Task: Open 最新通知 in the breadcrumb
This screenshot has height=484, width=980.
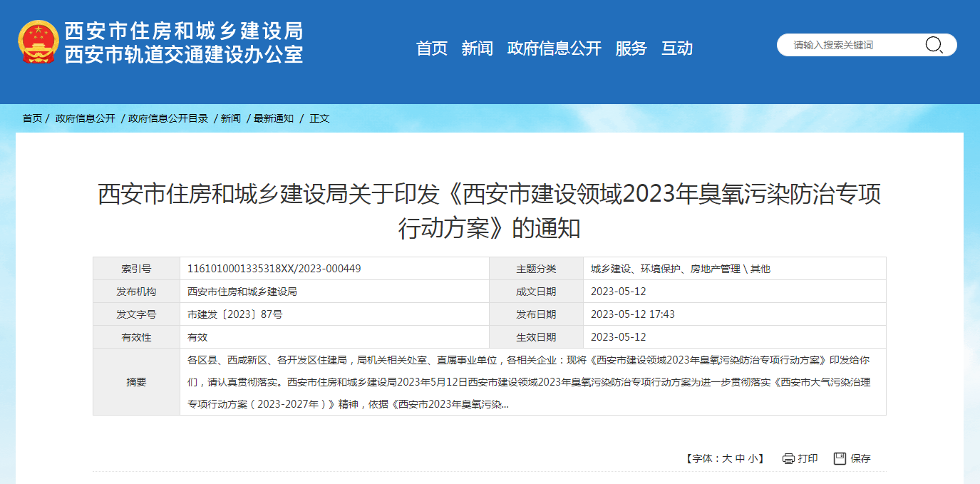Action: point(274,118)
